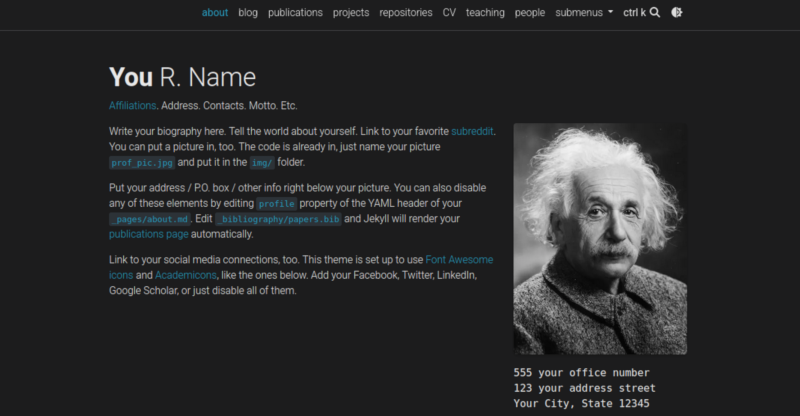Click the You R. Name heading
The height and width of the screenshot is (416, 800).
[x=182, y=77]
